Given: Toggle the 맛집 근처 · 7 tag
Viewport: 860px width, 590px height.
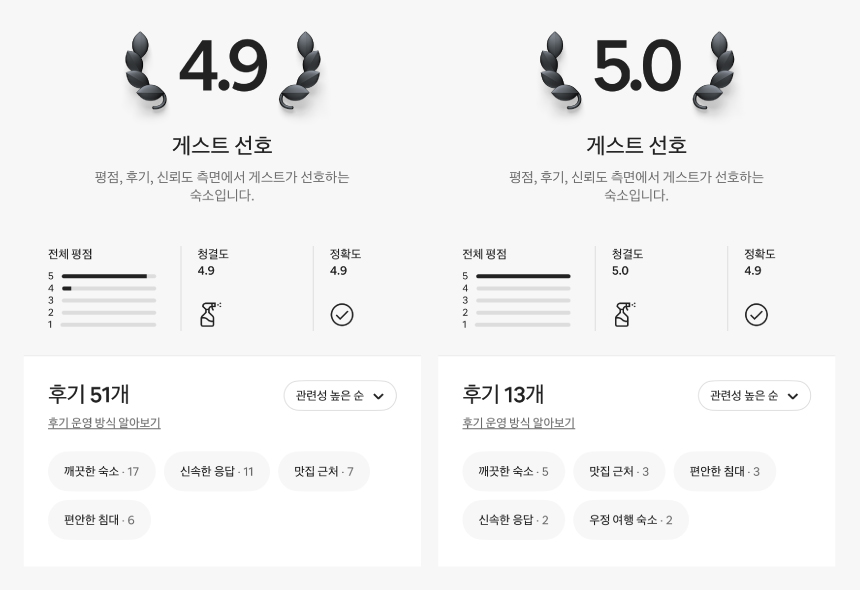Looking at the screenshot, I should tap(324, 471).
